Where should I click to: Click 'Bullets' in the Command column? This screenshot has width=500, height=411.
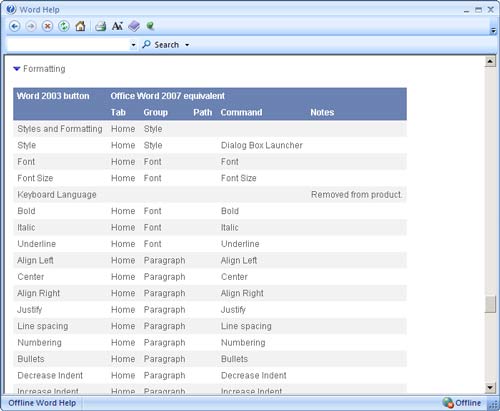pos(234,359)
